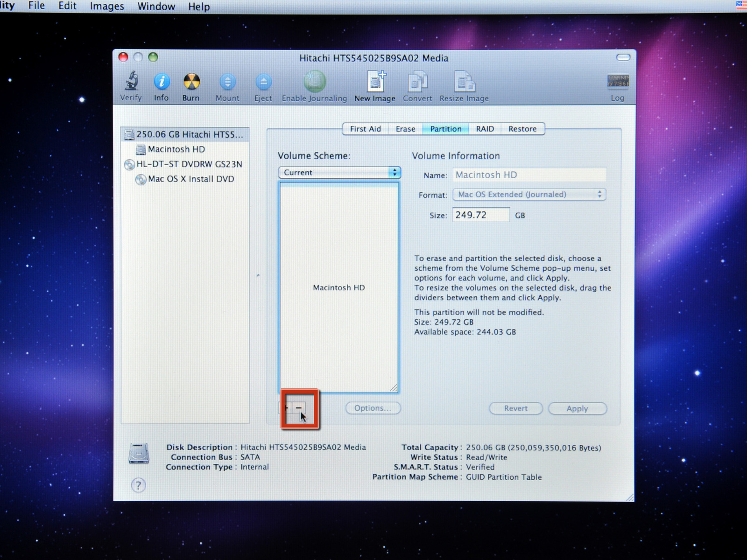Select the Macintosh HD partition in layout
747x560 pixels.
pos(339,287)
